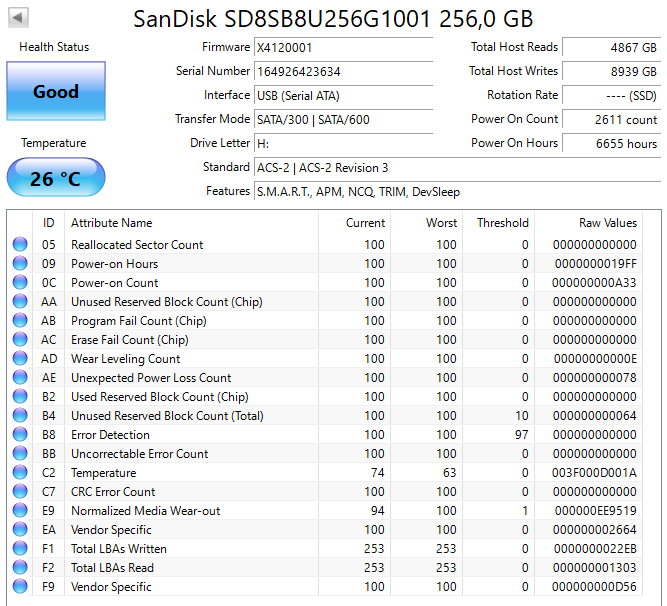Image resolution: width=667 pixels, height=606 pixels.
Task: Click the Firmware value field X4120001
Action: 343,47
